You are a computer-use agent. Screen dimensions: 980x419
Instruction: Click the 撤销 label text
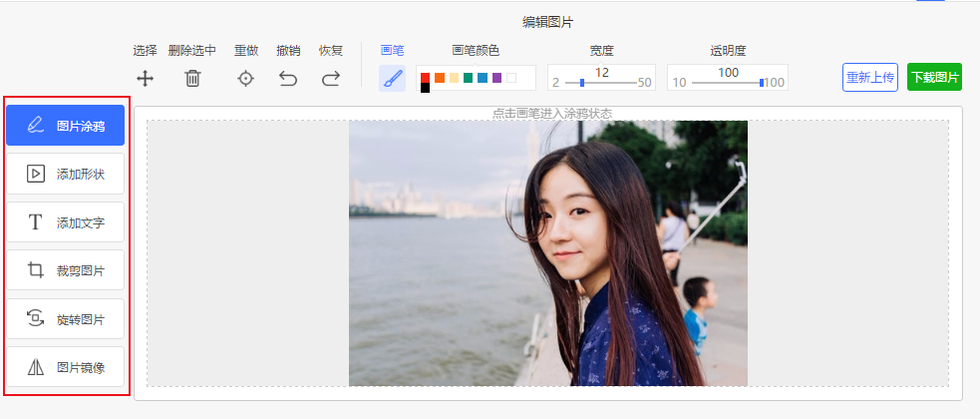click(x=288, y=51)
